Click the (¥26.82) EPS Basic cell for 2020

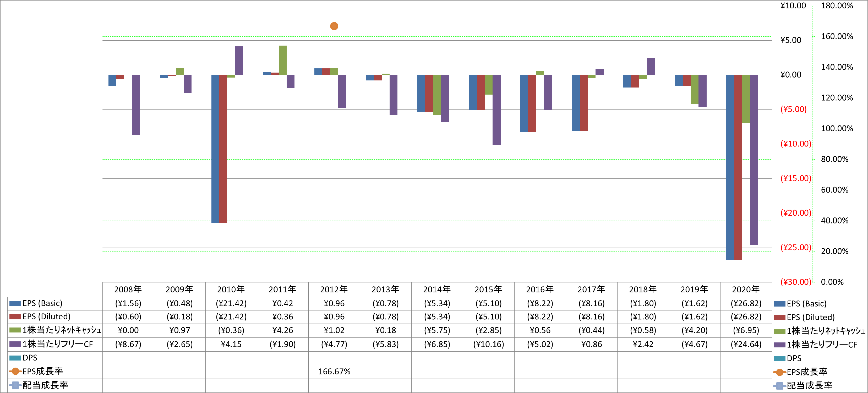(x=746, y=303)
